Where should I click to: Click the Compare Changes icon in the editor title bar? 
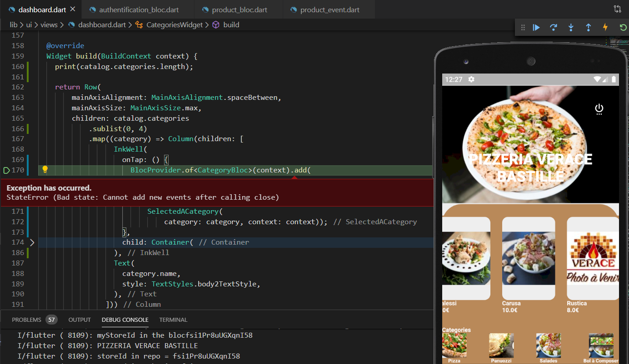[617, 9]
